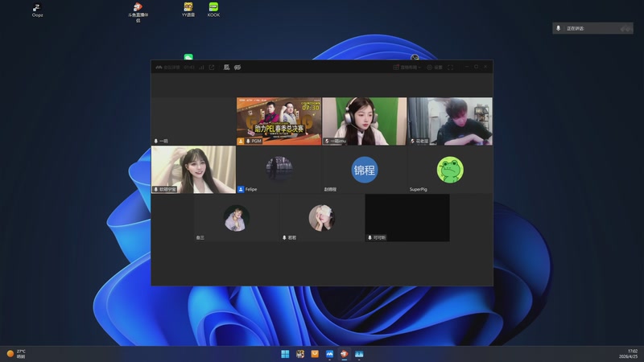Viewport: 644px width, 362px height.
Task: Open meeting settings with the gear button
Action: click(435, 68)
